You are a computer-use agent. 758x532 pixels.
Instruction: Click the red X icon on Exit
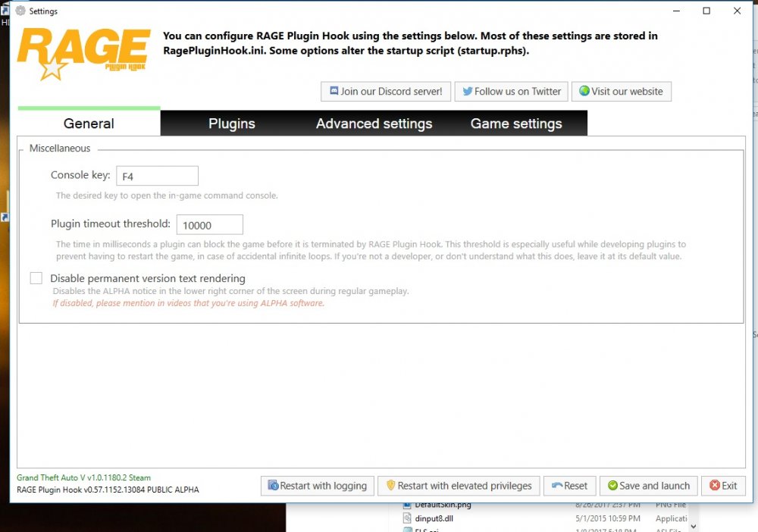(715, 485)
